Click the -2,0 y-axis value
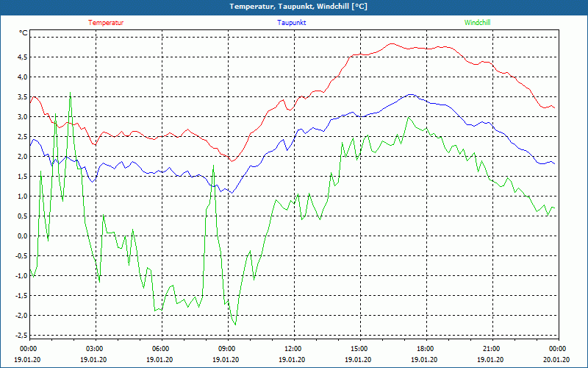The height and width of the screenshot is (368, 588). tap(21, 316)
